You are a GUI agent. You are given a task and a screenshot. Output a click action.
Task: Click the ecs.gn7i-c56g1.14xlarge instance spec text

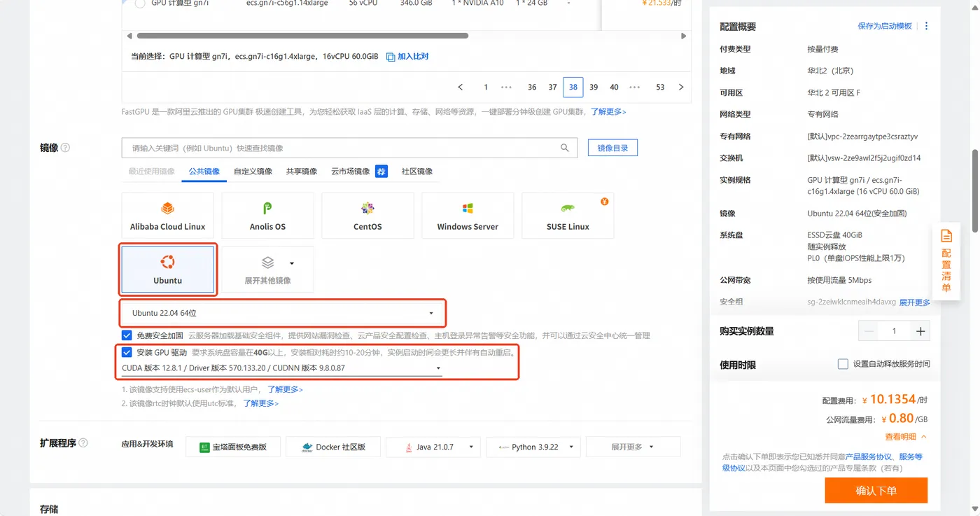tap(287, 4)
